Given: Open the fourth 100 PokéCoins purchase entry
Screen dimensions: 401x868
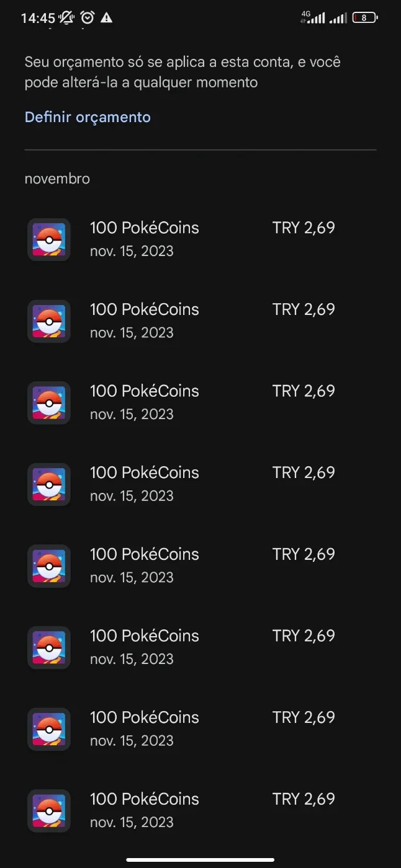Looking at the screenshot, I should click(x=200, y=484).
